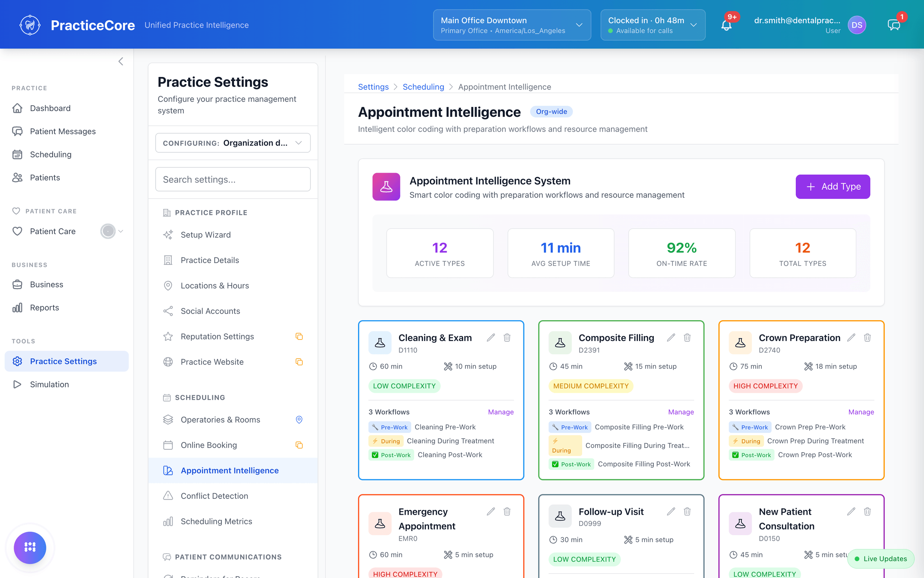Click the PracticeCore logo icon
The width and height of the screenshot is (924, 578).
[30, 25]
